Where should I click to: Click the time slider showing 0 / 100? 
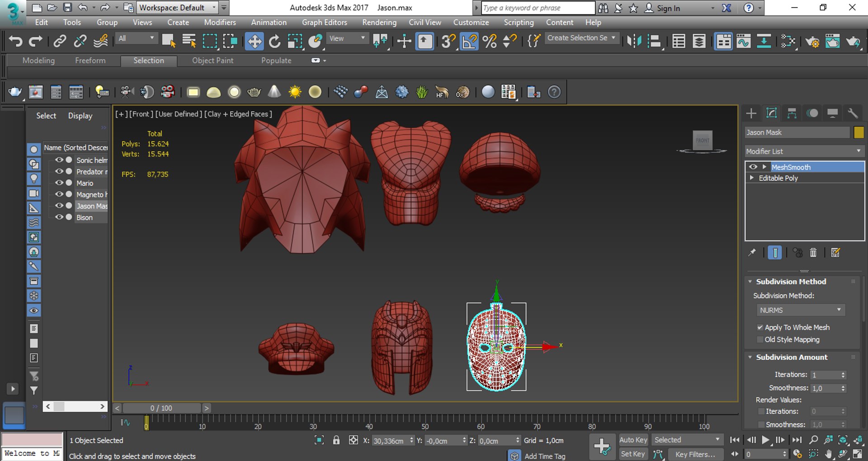[161, 408]
